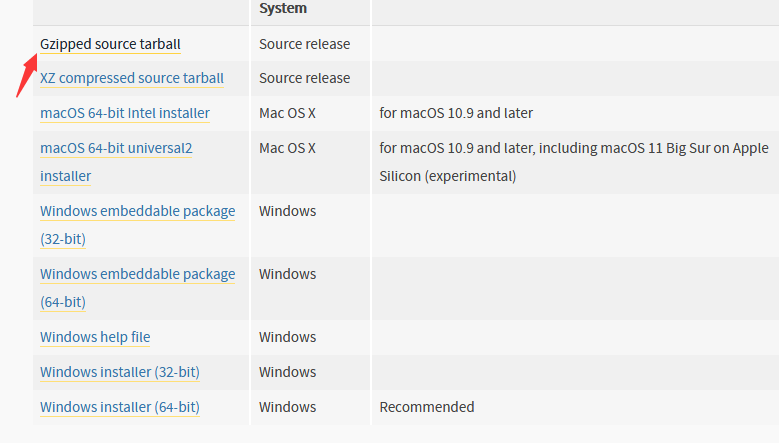This screenshot has width=779, height=443.
Task: Choose Windows embeddable package (64-bit)
Action: coord(138,288)
